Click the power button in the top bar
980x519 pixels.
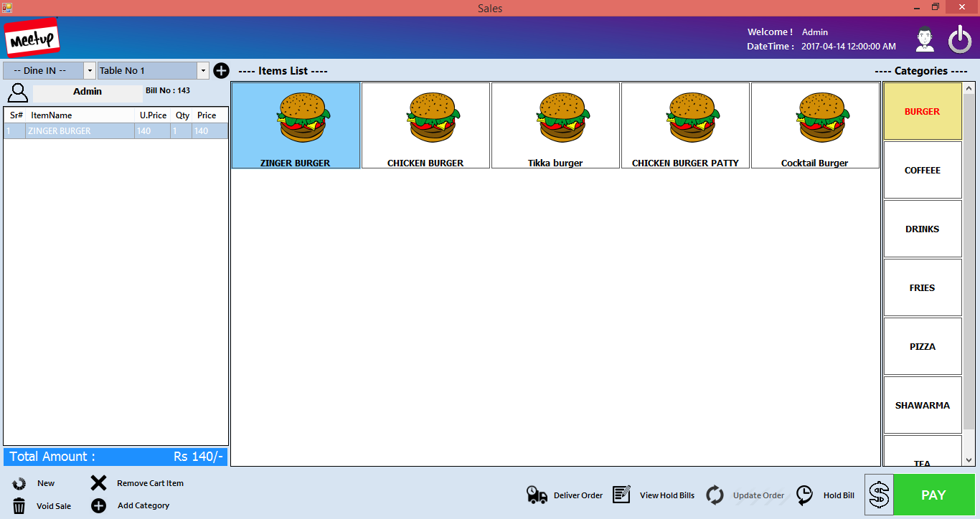tap(961, 39)
